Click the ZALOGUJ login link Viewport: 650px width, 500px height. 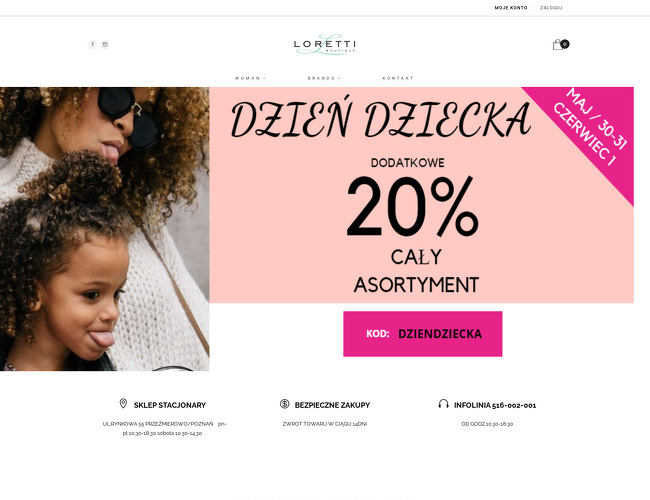tap(551, 8)
